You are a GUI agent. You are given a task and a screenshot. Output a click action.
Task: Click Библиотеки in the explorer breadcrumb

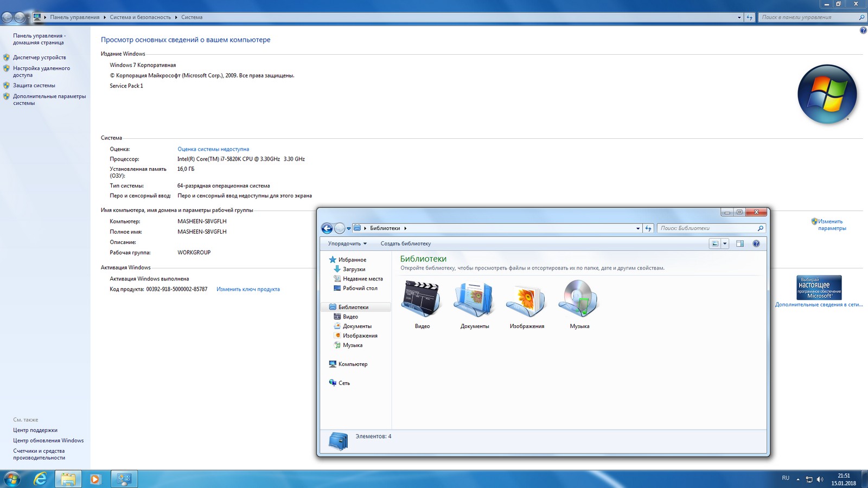pos(385,228)
